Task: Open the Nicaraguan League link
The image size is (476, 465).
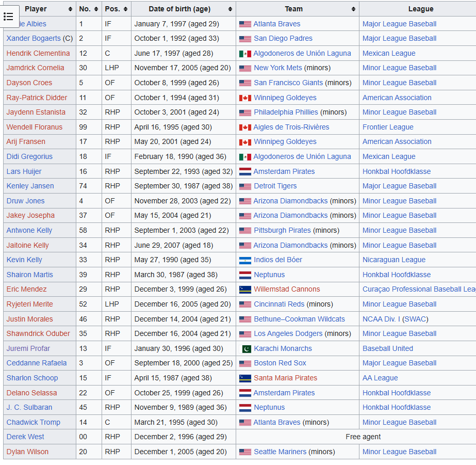Action: [393, 260]
